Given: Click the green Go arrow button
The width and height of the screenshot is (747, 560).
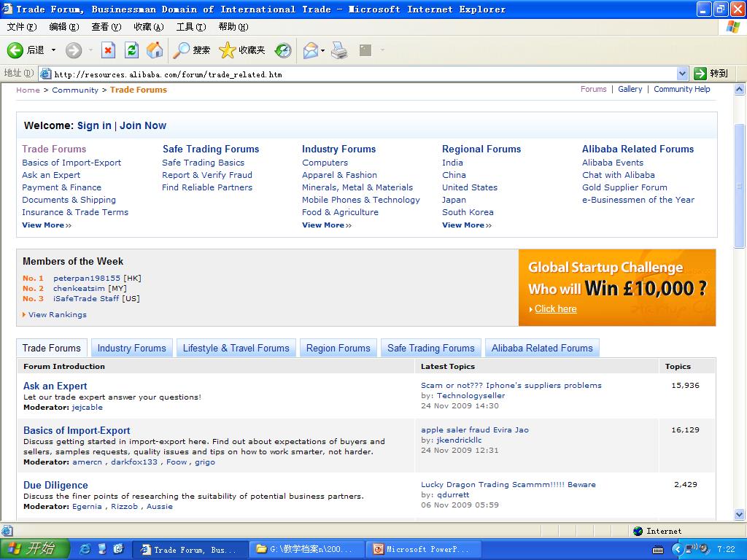Looking at the screenshot, I should tap(700, 74).
